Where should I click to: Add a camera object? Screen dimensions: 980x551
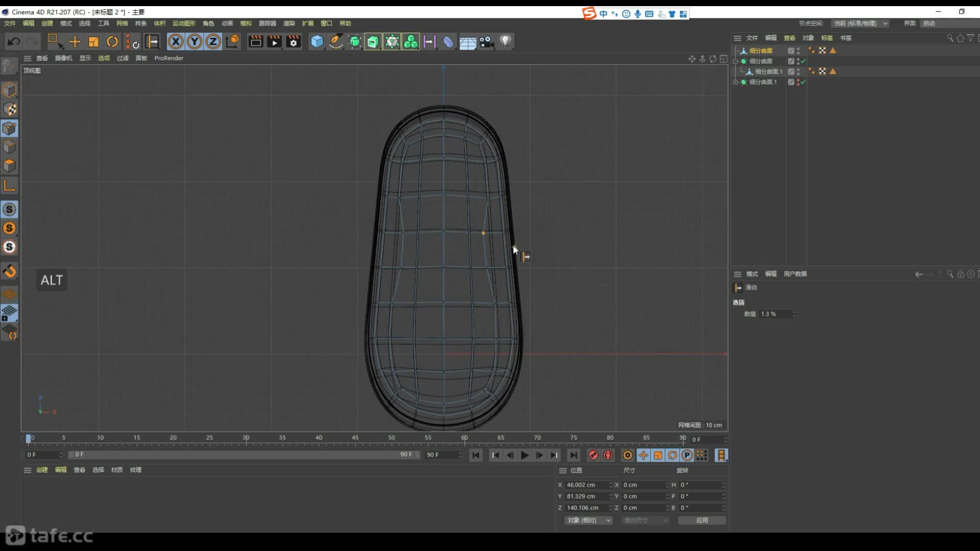(486, 41)
